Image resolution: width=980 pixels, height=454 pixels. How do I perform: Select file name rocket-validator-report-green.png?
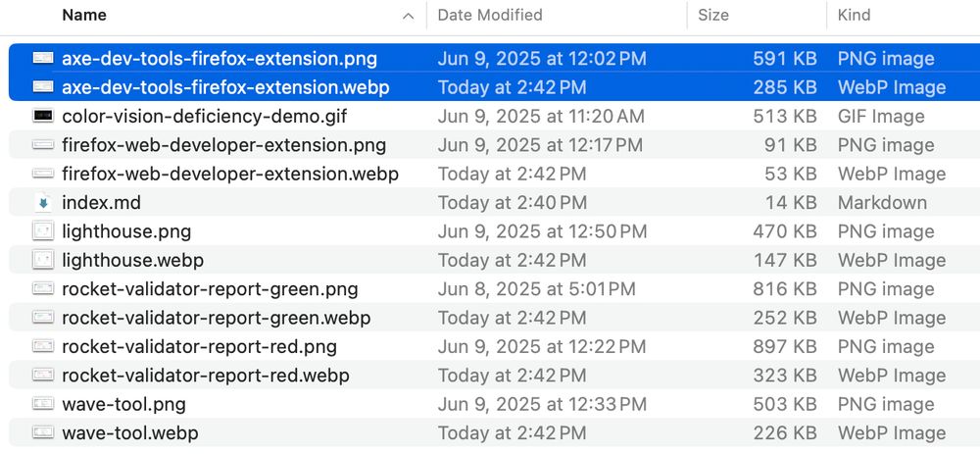click(x=210, y=288)
